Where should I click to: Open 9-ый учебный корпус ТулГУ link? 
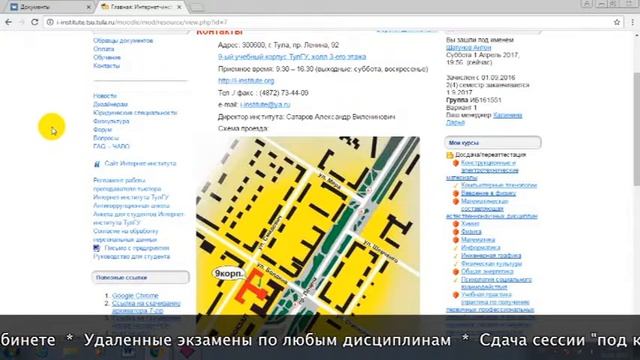click(x=292, y=57)
